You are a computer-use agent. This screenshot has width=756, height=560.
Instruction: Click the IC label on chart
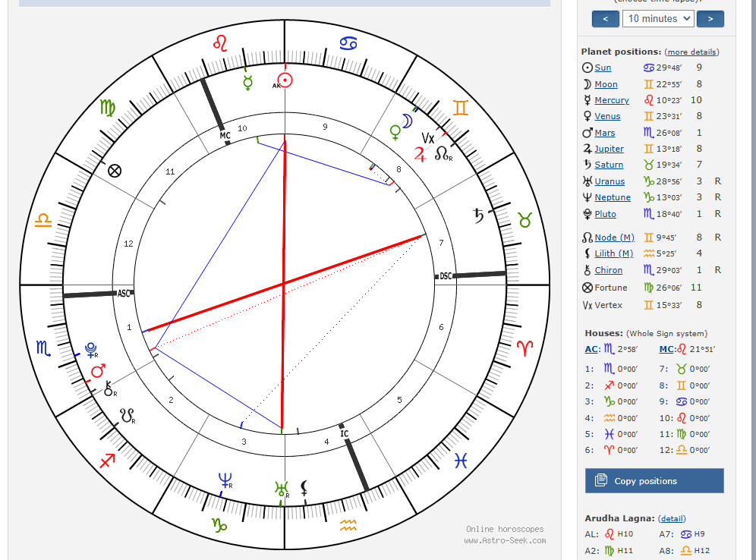click(345, 434)
